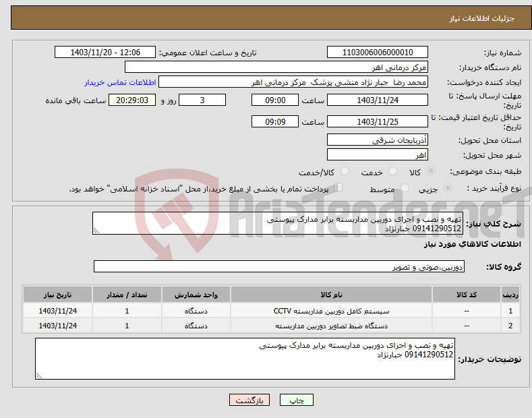Click the تاریخ نیاز column header

tap(58, 295)
